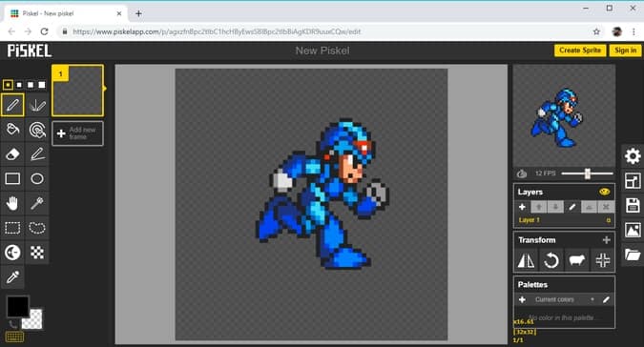Image resolution: width=644 pixels, height=347 pixels.
Task: Edit layer name pencil button
Action: click(572, 207)
